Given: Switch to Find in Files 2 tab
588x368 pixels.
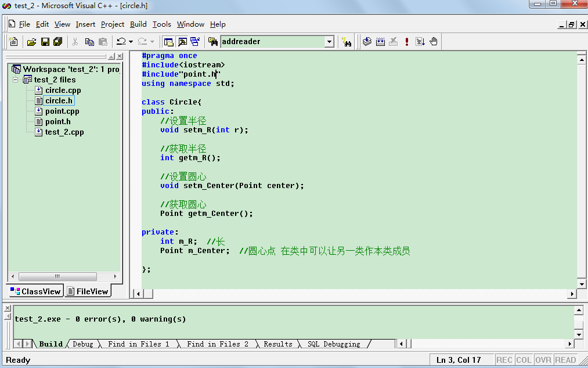Looking at the screenshot, I should [x=218, y=344].
